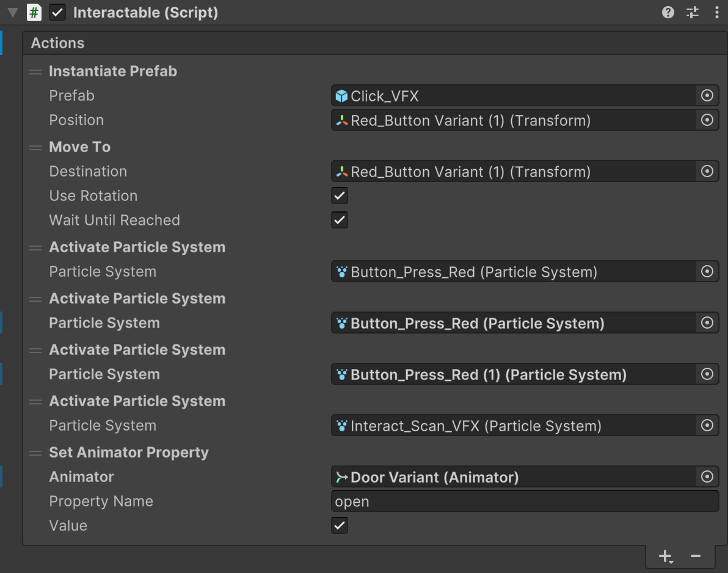Toggle the Wait Until Reached checkbox
Screen dimensions: 728x573
coord(340,221)
